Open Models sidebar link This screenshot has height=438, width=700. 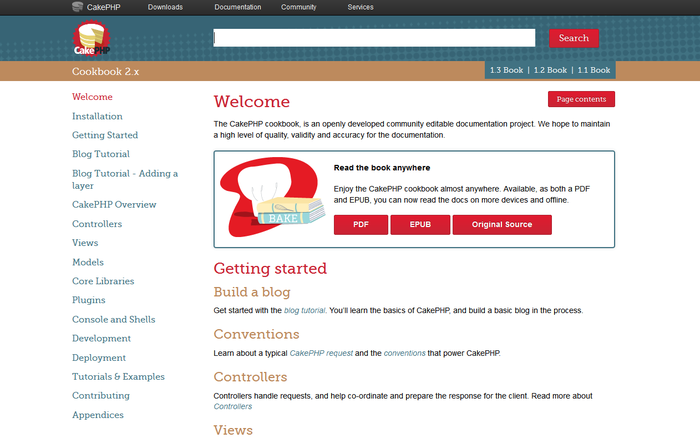[88, 262]
